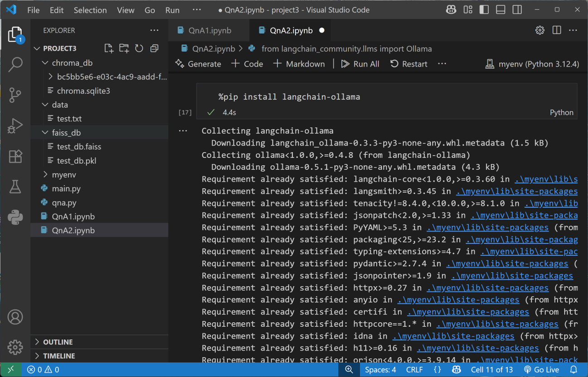
Task: Open additional menus ellipsis in menu bar
Action: point(196,10)
